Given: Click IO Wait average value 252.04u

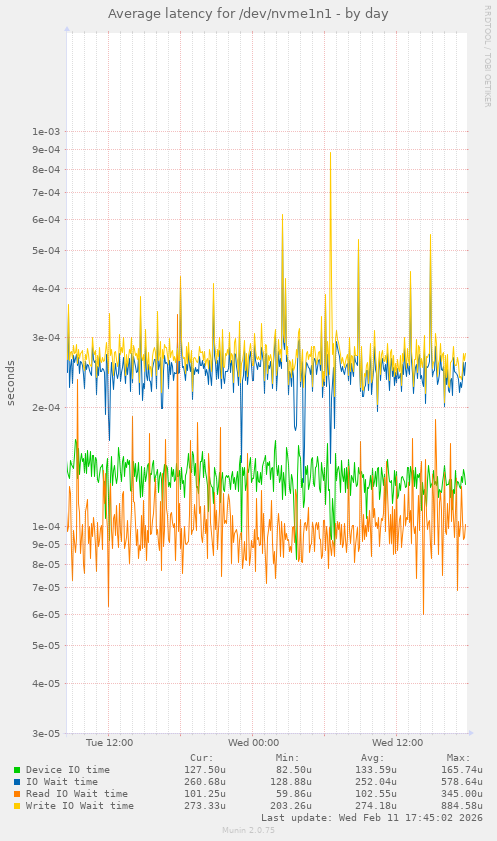Looking at the screenshot, I should (376, 781).
